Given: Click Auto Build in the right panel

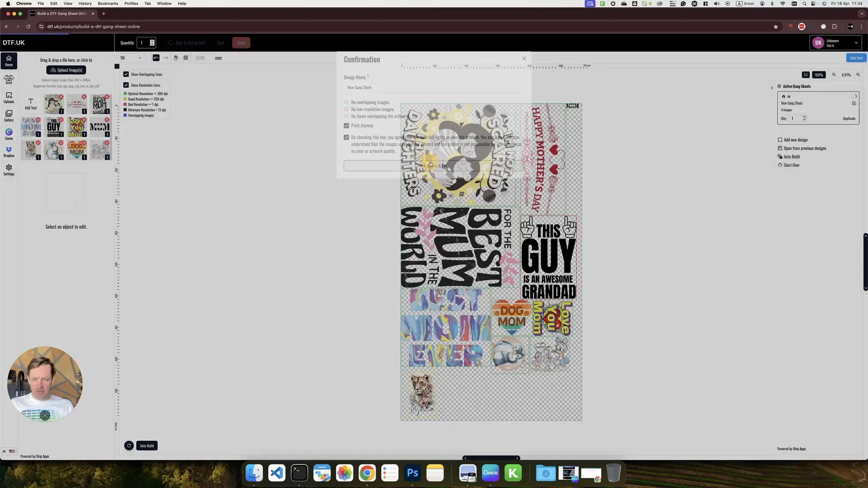Looking at the screenshot, I should tap(788, 157).
